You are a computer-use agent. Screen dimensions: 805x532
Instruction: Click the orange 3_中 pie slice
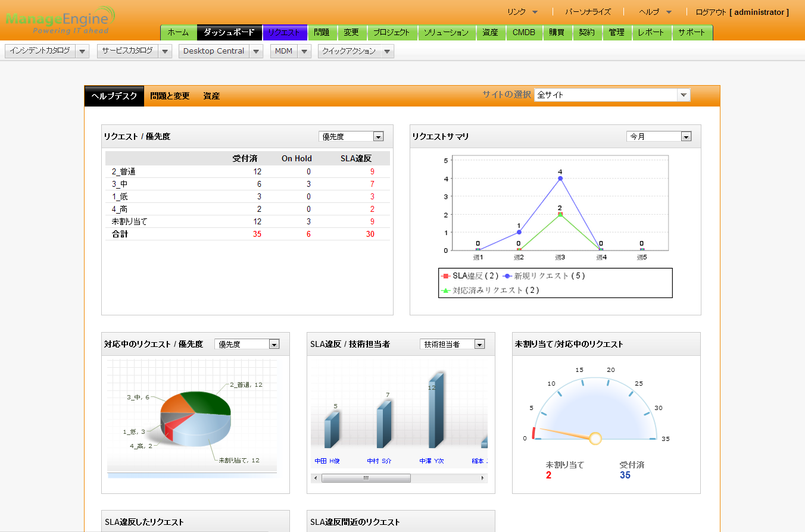click(x=176, y=403)
